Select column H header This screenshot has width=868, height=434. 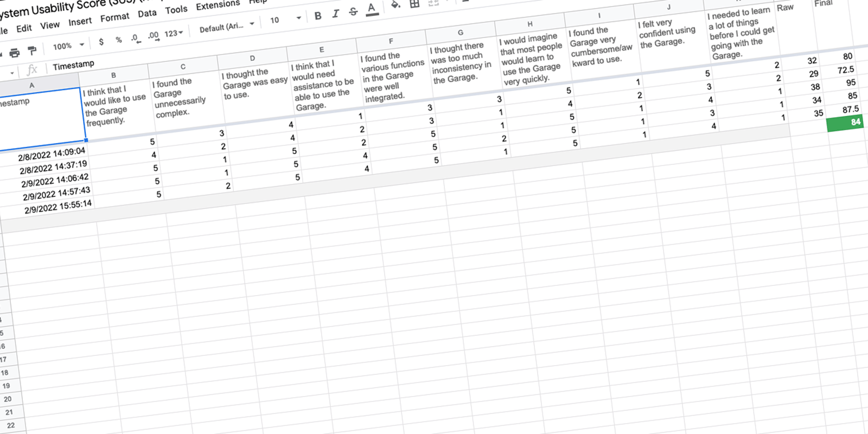click(x=530, y=24)
